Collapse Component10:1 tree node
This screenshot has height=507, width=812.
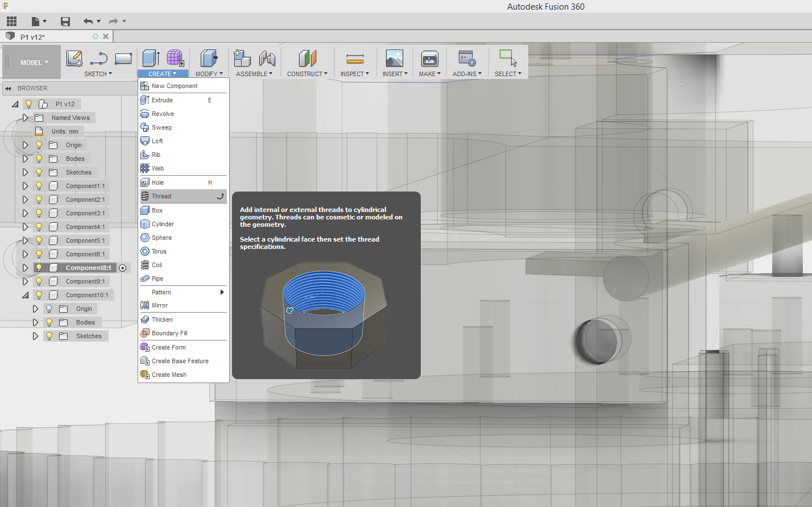pyautogui.click(x=25, y=295)
